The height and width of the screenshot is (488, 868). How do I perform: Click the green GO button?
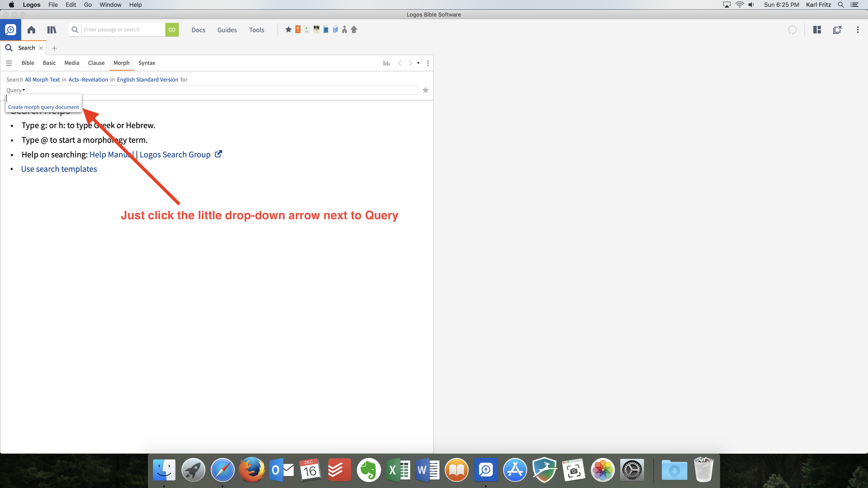coord(172,30)
